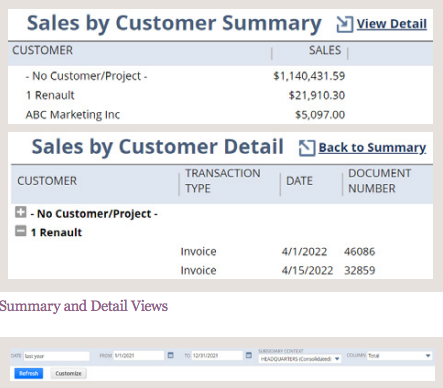Click the Back to Summary arrow icon
Image resolution: width=443 pixels, height=388 pixels.
(307, 148)
